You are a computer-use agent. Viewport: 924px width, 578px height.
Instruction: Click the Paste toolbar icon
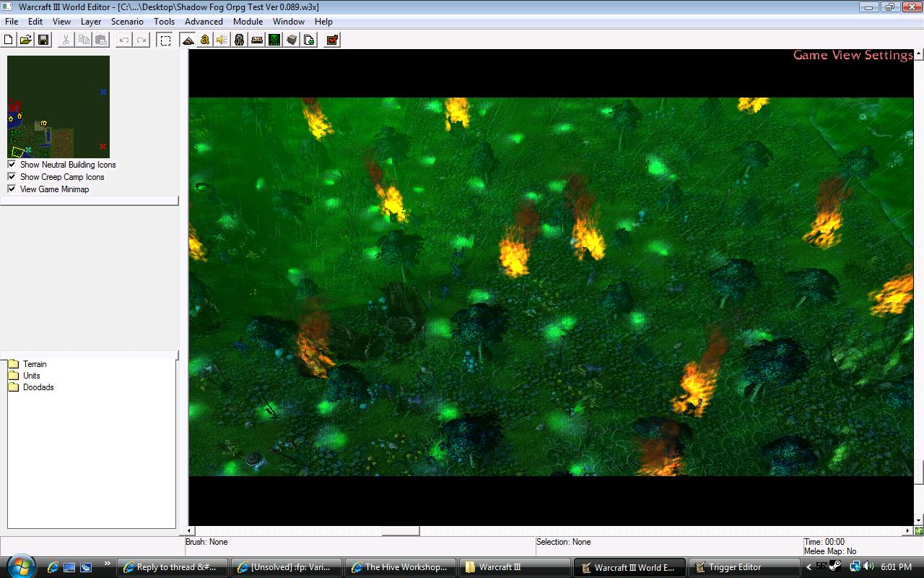(x=101, y=40)
